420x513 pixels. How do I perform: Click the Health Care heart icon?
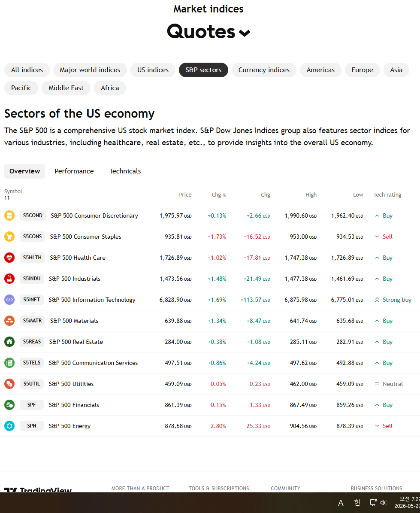(x=9, y=258)
